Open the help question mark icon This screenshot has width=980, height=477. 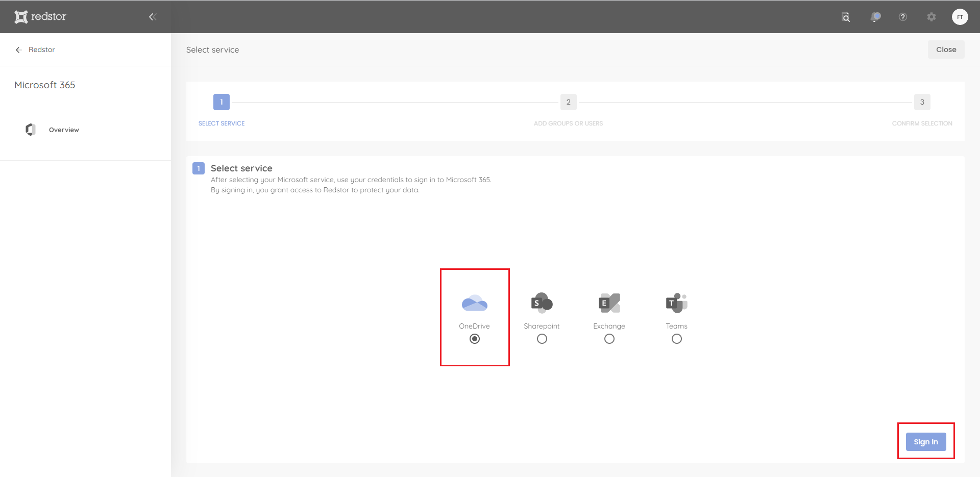pyautogui.click(x=903, y=17)
